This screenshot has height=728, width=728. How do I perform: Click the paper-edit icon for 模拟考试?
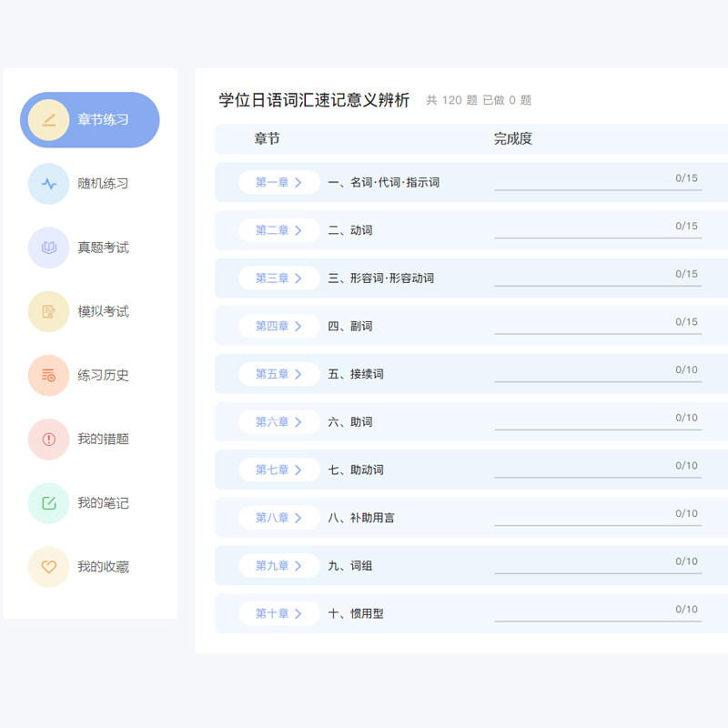coord(49,311)
